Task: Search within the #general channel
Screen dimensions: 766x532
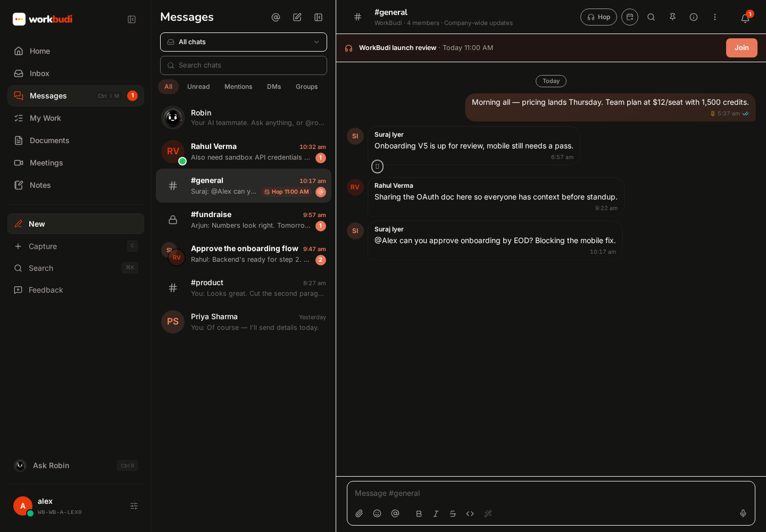Action: coord(651,17)
